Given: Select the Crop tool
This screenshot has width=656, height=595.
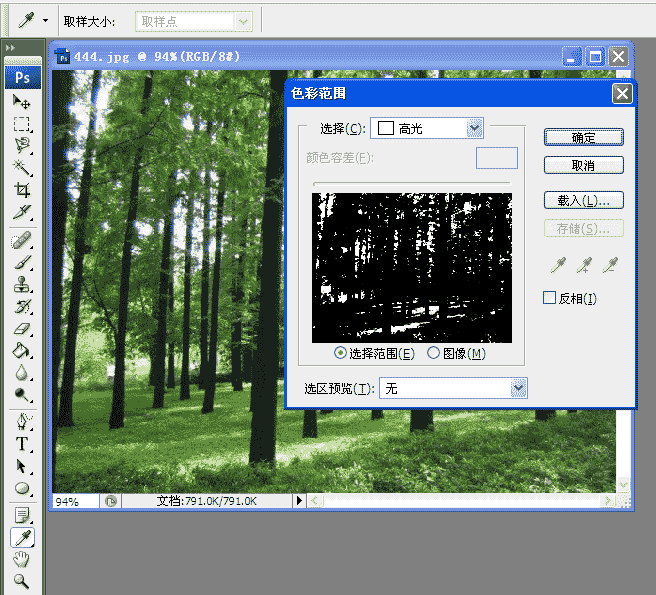Looking at the screenshot, I should [21, 190].
